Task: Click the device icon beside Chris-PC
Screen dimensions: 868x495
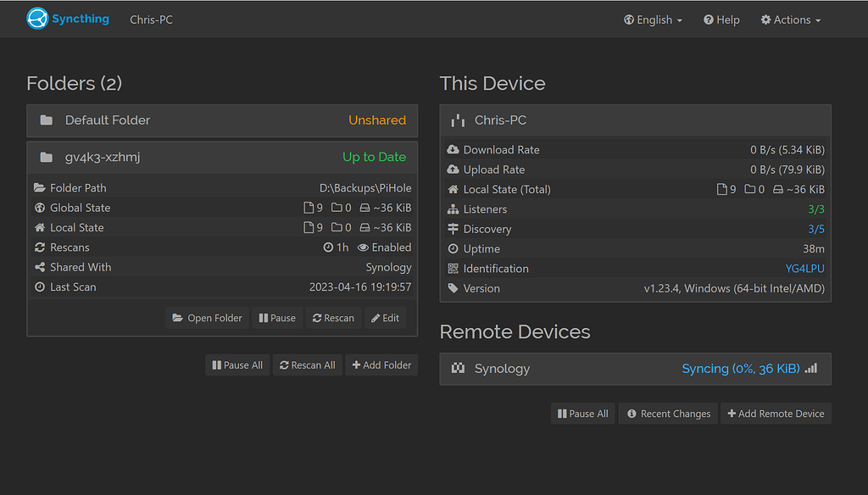Action: (457, 120)
